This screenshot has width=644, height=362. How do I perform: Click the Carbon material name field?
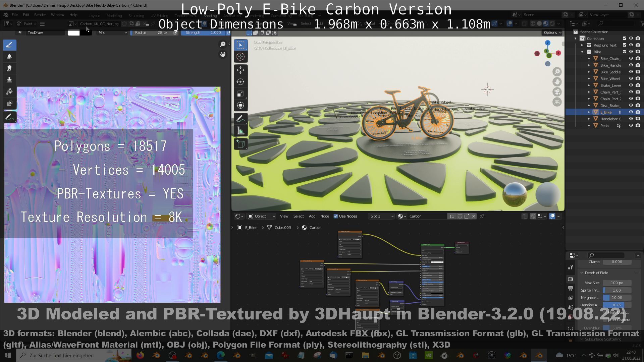point(427,216)
